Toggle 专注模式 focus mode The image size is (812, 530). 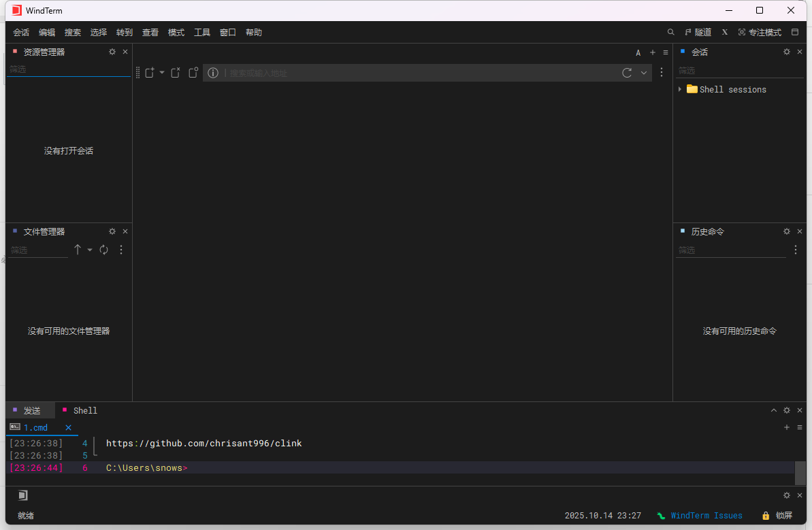click(x=760, y=32)
